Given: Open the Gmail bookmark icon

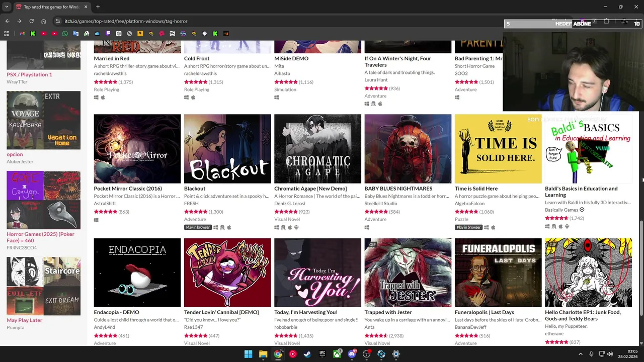Looking at the screenshot, I should [x=22, y=34].
